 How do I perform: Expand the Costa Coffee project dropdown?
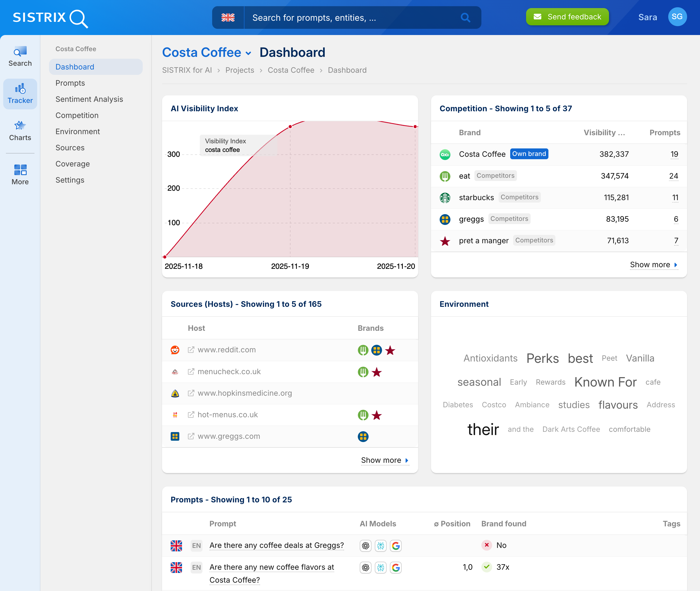248,53
